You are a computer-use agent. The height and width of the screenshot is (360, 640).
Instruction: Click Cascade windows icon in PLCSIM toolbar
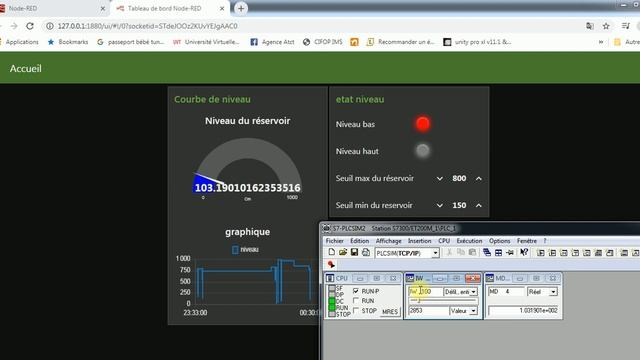(x=487, y=253)
